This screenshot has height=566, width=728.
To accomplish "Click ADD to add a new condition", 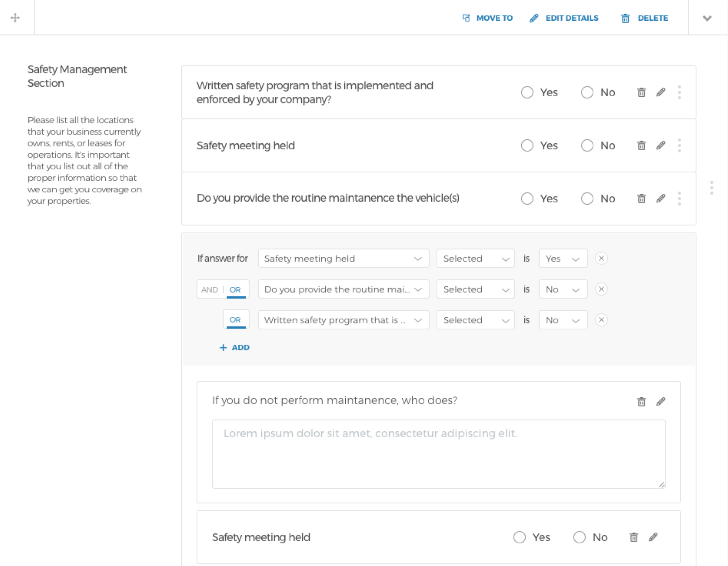I will pyautogui.click(x=235, y=347).
